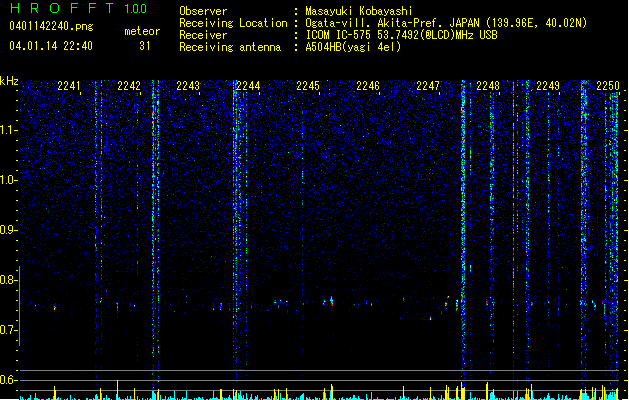This screenshot has height=400, width=629.
Task: Click the 2242 time marker
Action: click(129, 86)
